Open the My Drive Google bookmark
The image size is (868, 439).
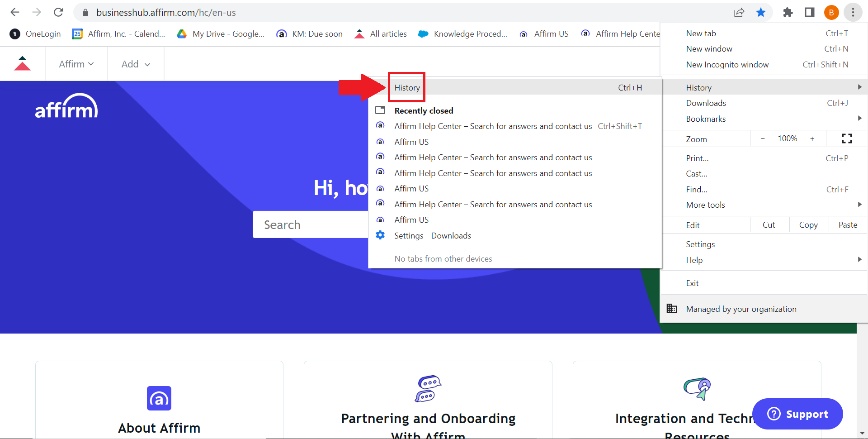[x=221, y=34]
